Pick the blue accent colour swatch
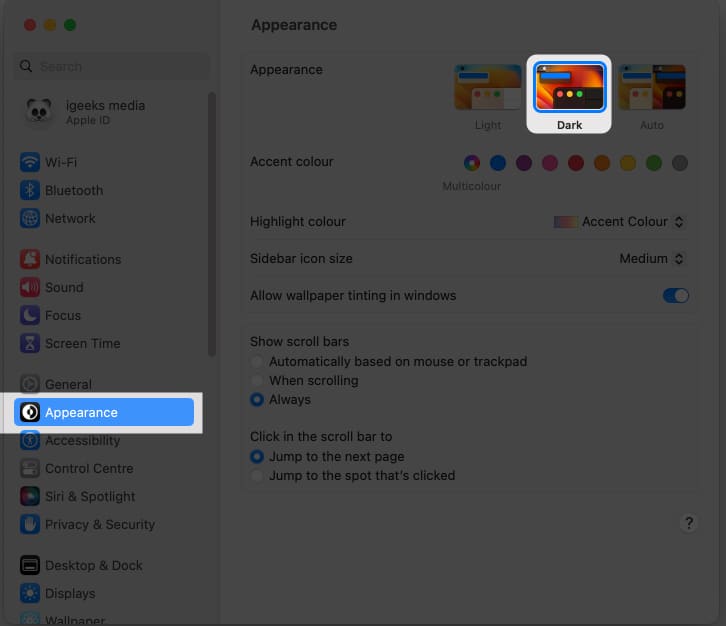The image size is (726, 626). (498, 163)
